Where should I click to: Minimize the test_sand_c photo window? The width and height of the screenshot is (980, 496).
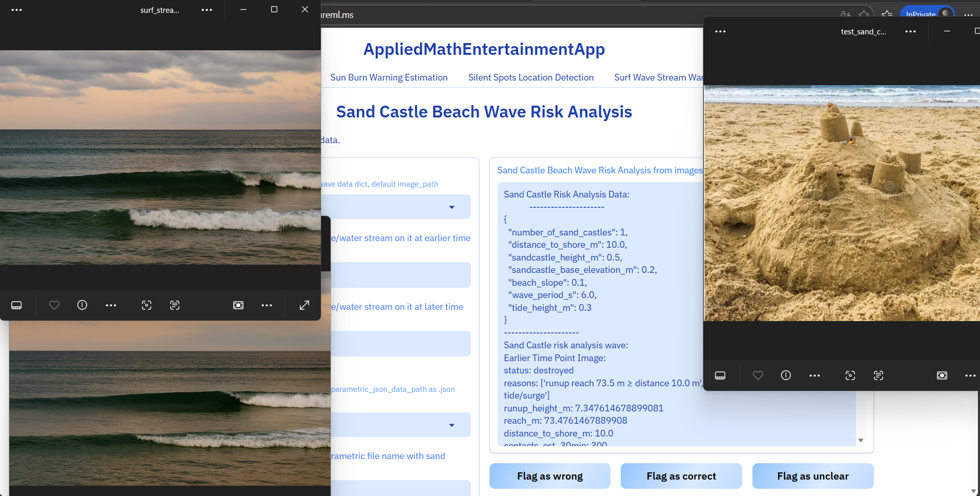[x=947, y=31]
